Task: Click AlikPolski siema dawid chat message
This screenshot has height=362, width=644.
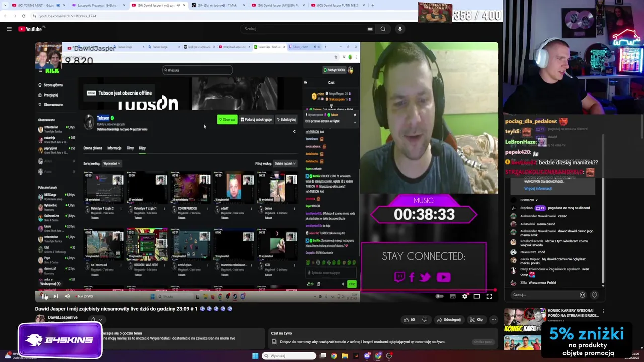Action: (x=538, y=224)
